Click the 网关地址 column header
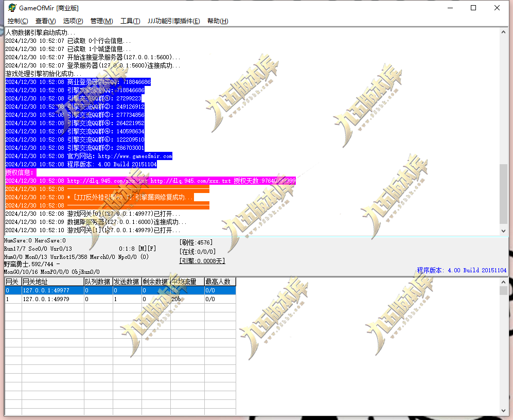This screenshot has height=420, width=513. coord(52,282)
